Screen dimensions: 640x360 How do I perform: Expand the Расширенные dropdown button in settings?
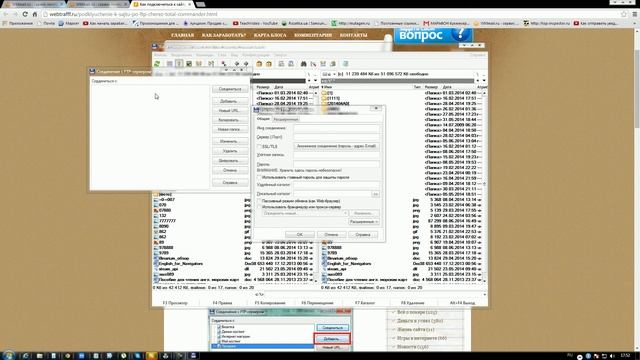point(364,222)
